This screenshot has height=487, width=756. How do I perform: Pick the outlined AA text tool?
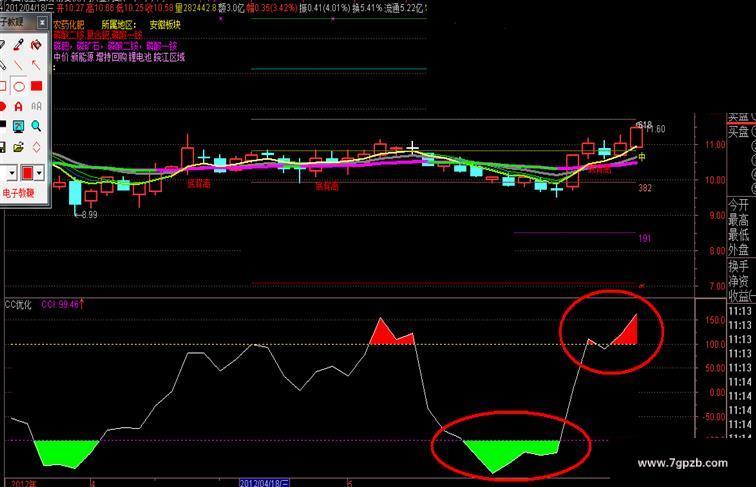point(36,106)
